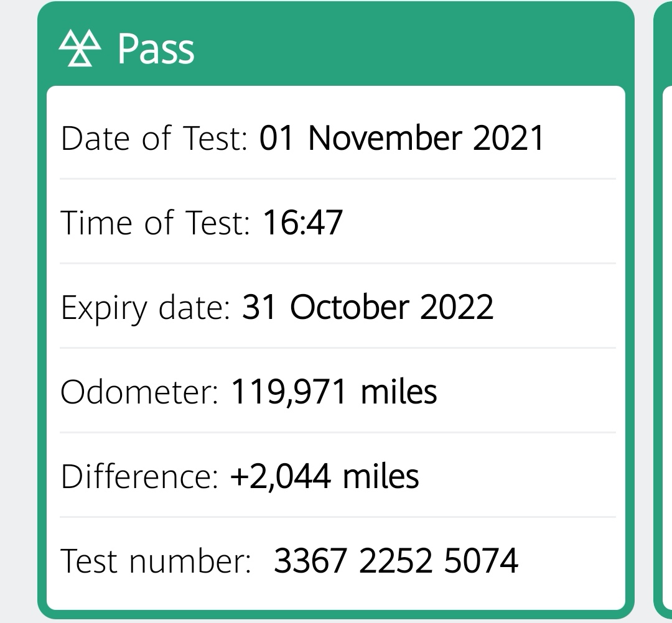The height and width of the screenshot is (623, 672).
Task: Click the Odometer label
Action: [139, 392]
